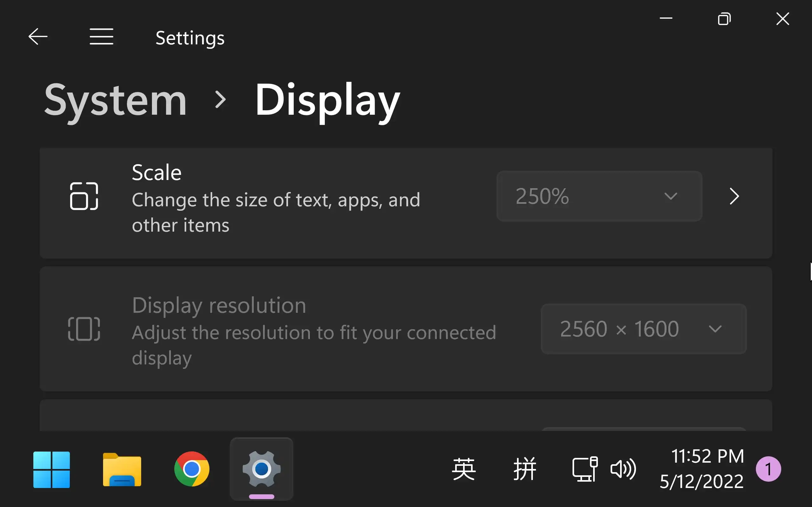Open the volume speaker tray icon

(x=623, y=469)
